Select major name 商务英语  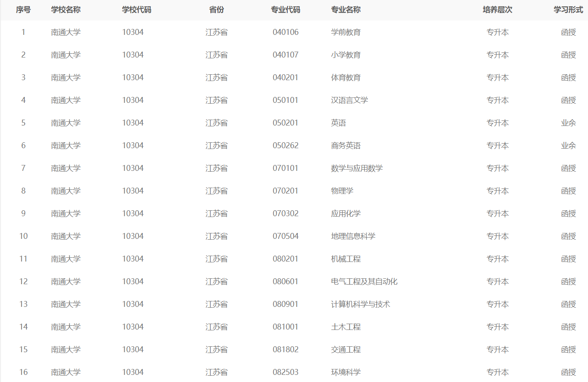pyautogui.click(x=346, y=146)
